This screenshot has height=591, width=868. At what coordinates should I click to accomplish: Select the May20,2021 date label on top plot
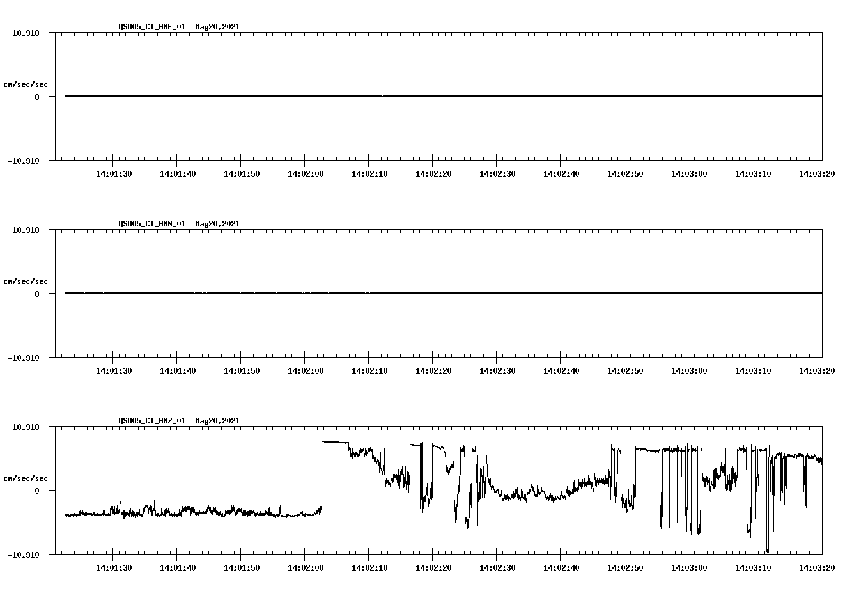(x=217, y=27)
